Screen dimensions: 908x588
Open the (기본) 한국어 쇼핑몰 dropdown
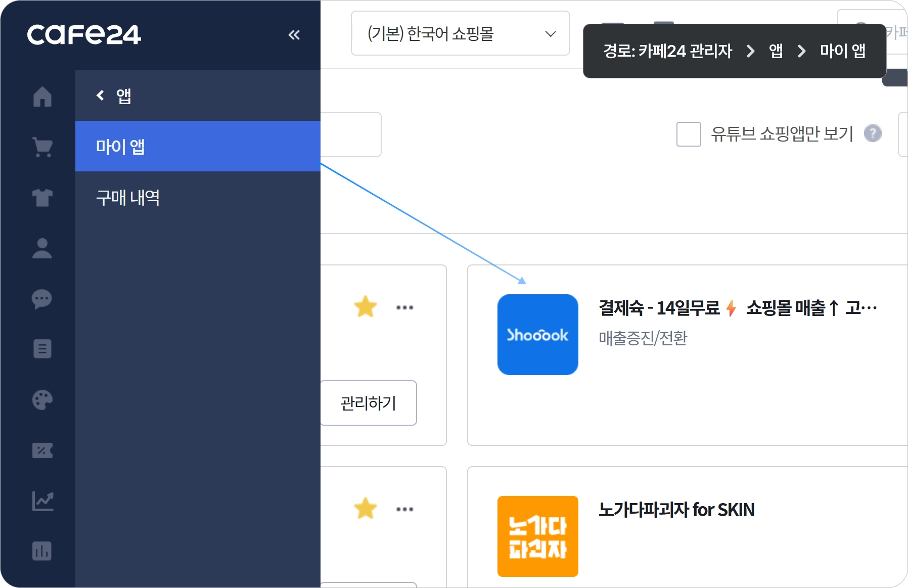(x=460, y=33)
